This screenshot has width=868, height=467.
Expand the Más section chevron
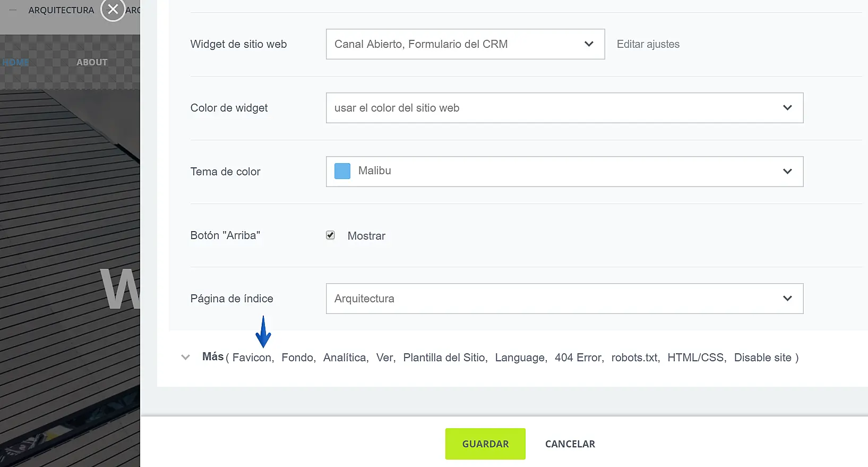185,358
